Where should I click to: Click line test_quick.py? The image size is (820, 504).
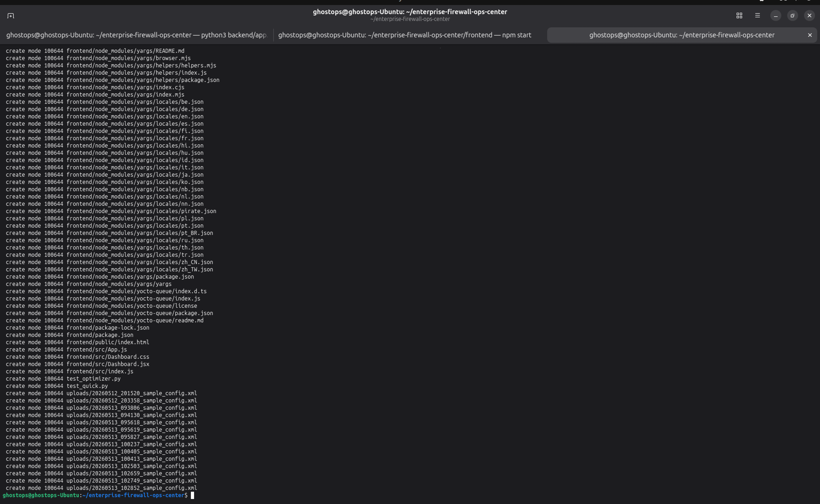coord(57,386)
